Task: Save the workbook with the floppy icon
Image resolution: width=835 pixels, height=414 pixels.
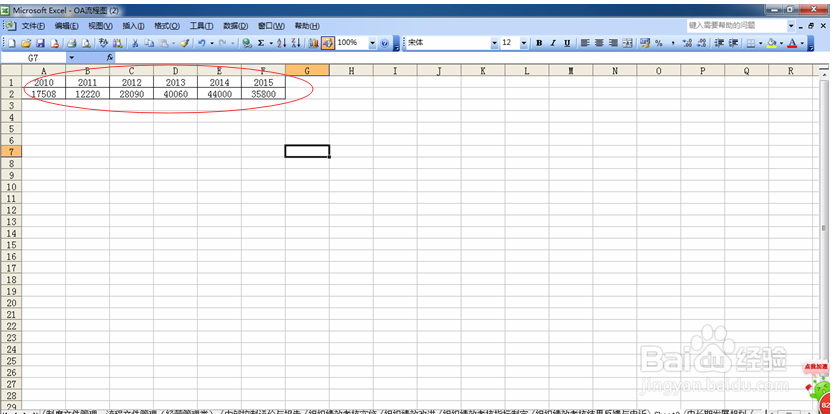Action: coord(40,43)
